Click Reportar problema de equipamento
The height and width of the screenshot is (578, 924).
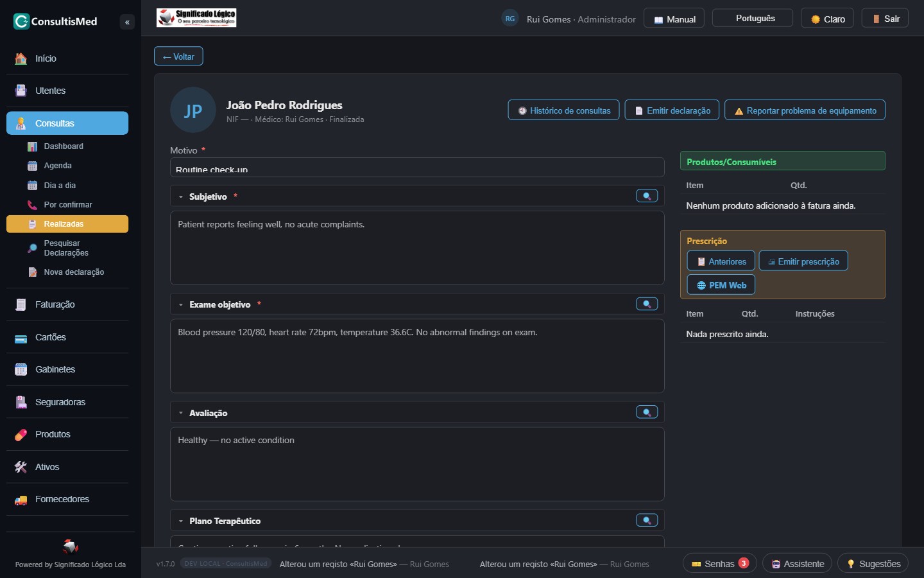coord(805,110)
